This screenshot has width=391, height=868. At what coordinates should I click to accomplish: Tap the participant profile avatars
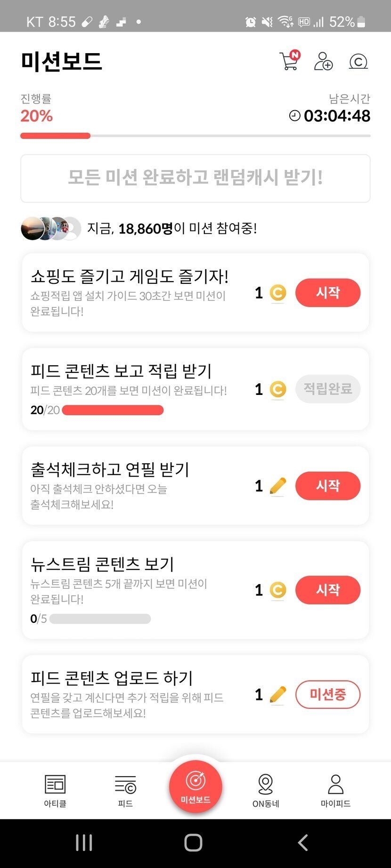pos(50,229)
